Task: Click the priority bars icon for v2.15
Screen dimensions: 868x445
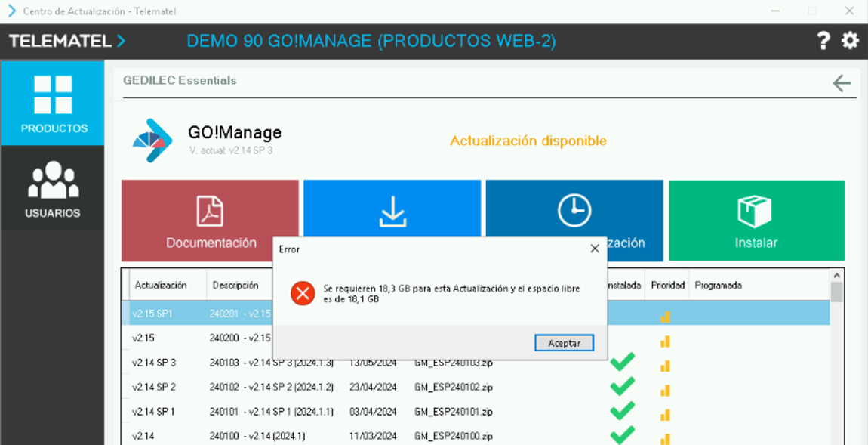Action: click(666, 341)
